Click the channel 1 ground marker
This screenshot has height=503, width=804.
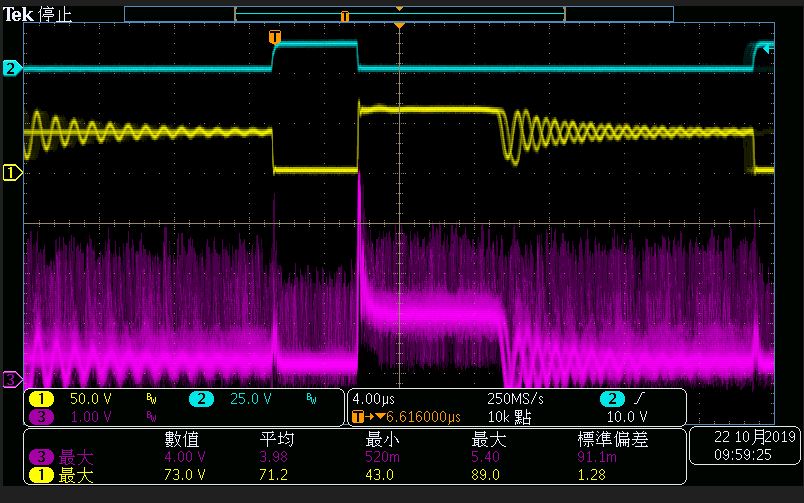point(11,172)
